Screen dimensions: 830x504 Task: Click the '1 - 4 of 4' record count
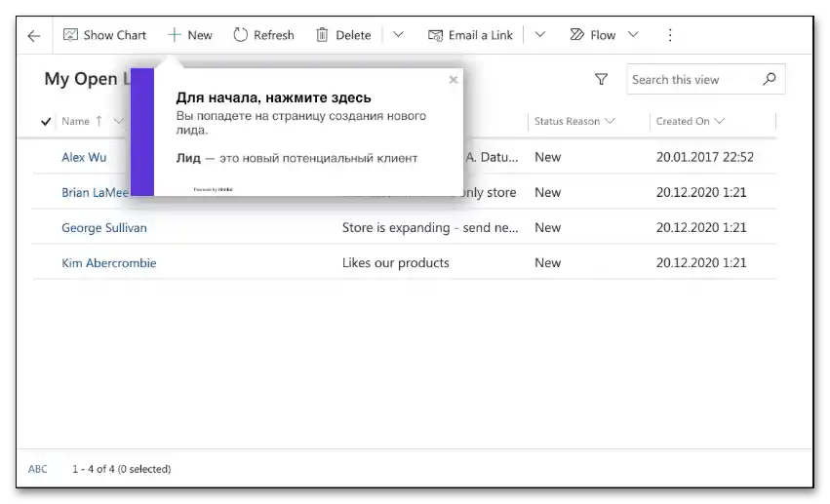point(122,469)
